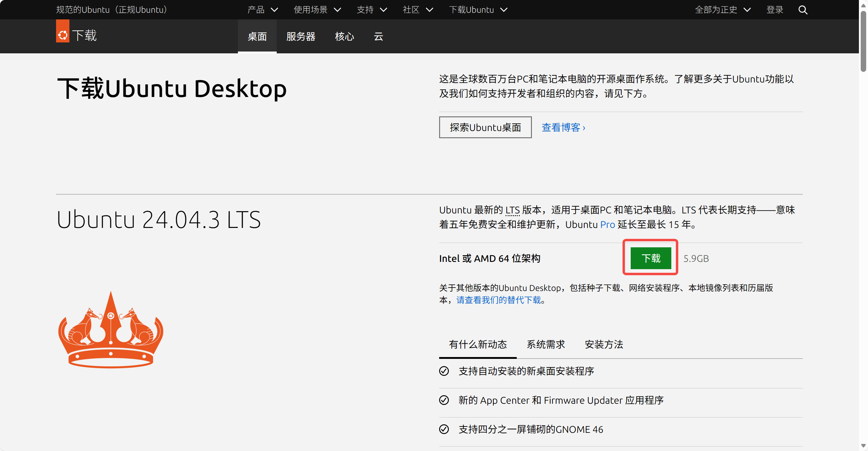Switch to the 核心 tab

coord(344,36)
